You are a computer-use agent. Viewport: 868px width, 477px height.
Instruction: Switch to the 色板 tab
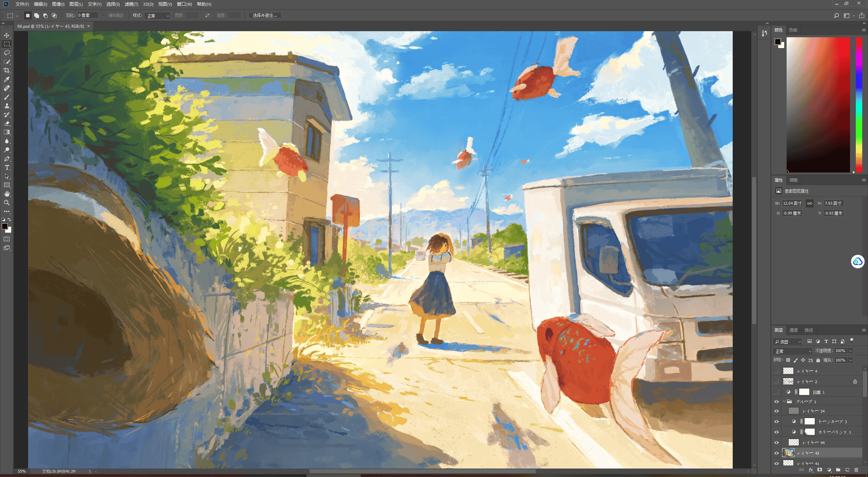(x=793, y=30)
